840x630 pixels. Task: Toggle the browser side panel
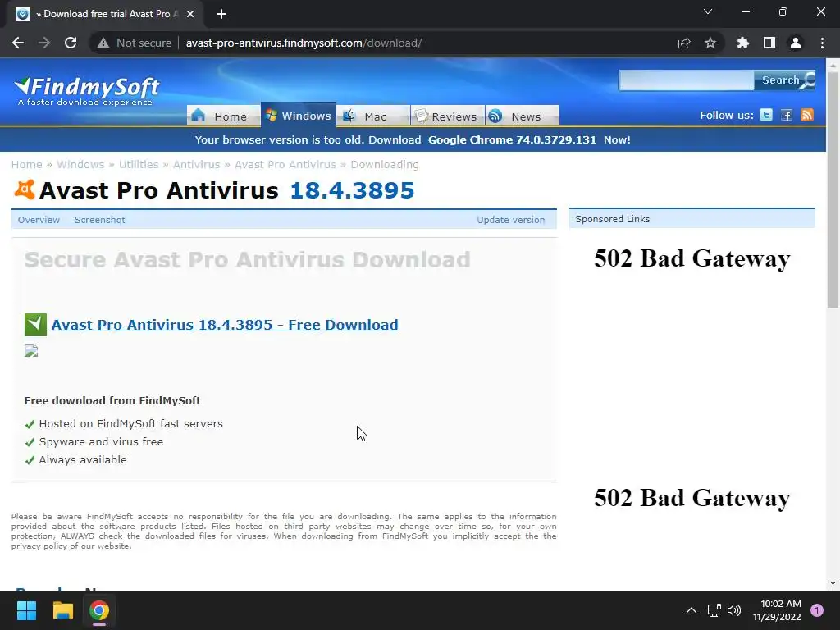[769, 43]
